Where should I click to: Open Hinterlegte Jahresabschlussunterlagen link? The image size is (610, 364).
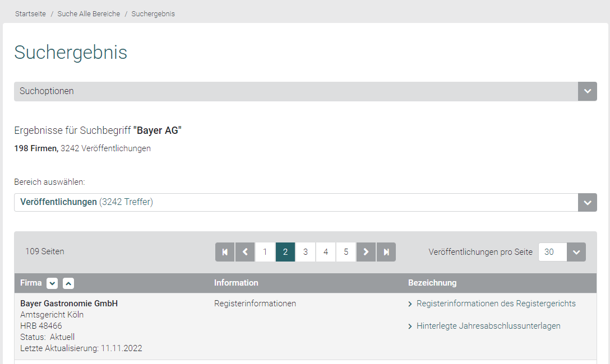pos(488,326)
